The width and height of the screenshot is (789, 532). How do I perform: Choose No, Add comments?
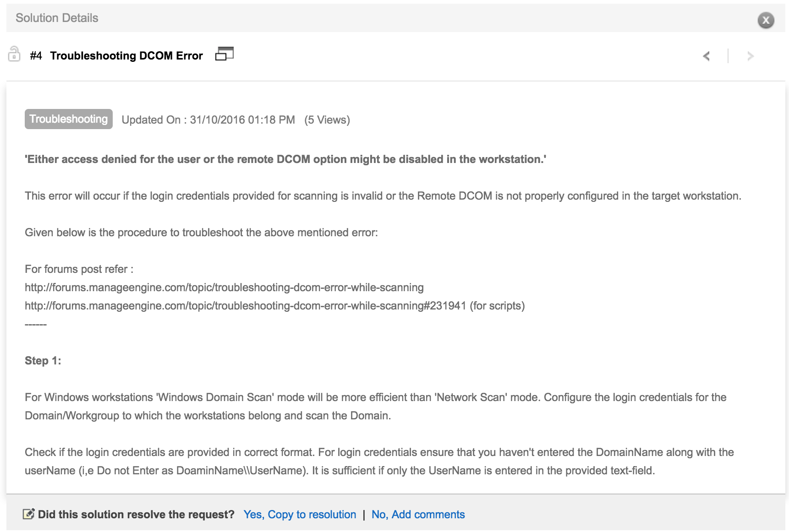tap(418, 515)
